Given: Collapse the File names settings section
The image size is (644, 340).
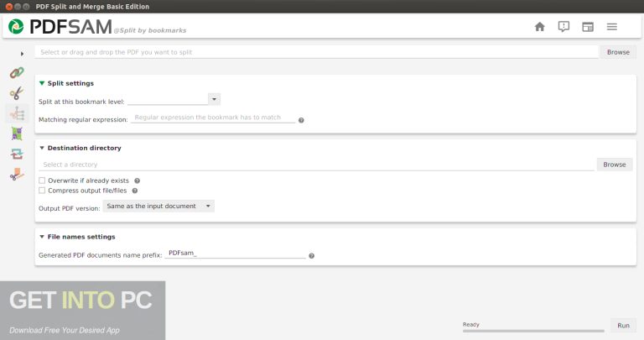Looking at the screenshot, I should point(41,237).
